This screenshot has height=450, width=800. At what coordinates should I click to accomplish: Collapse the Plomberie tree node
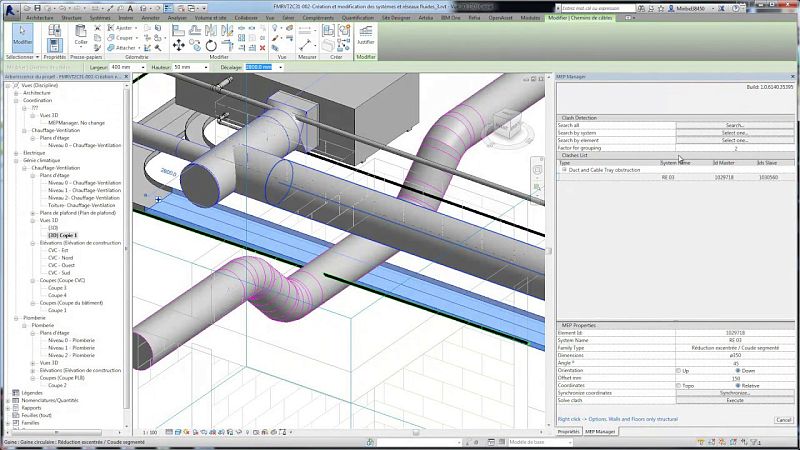pos(16,317)
